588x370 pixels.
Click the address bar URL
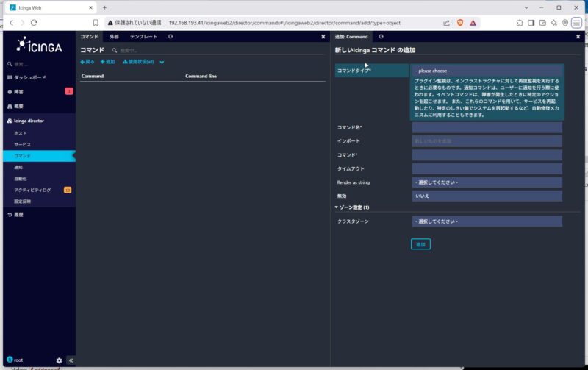point(284,23)
